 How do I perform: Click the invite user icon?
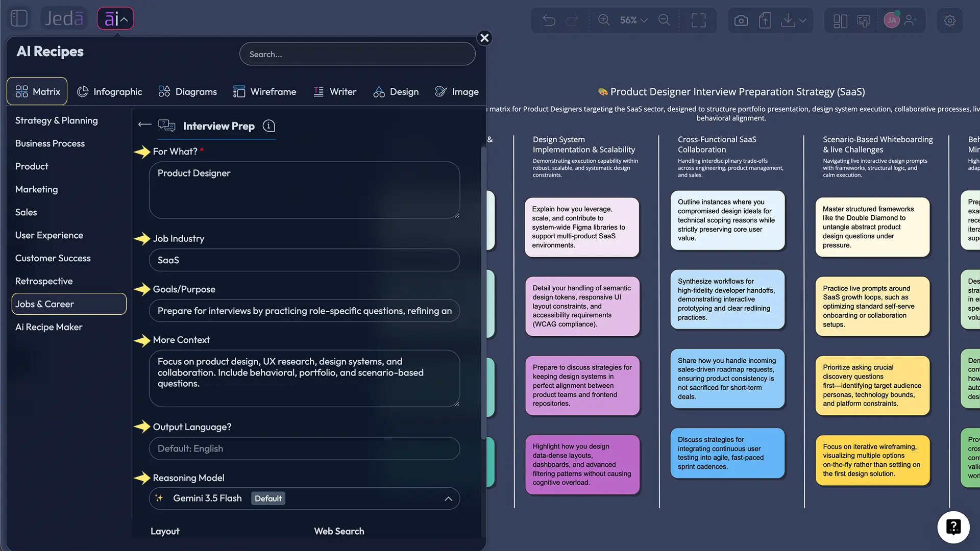(x=911, y=20)
